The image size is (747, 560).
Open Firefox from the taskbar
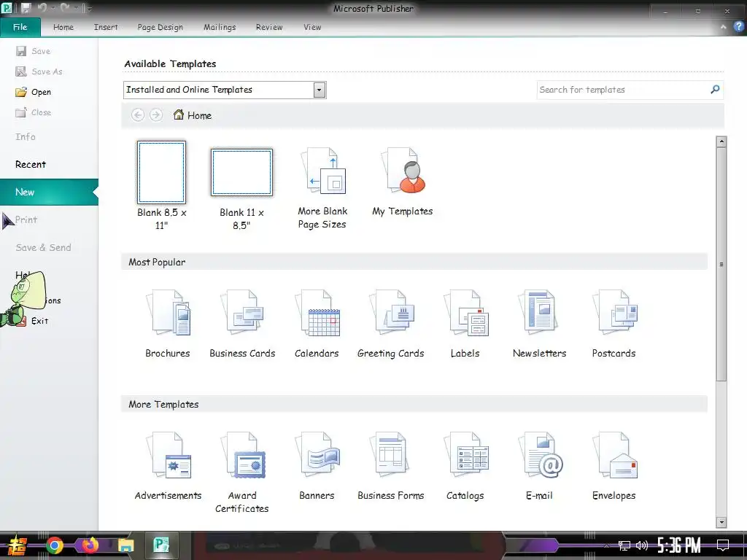coord(90,545)
